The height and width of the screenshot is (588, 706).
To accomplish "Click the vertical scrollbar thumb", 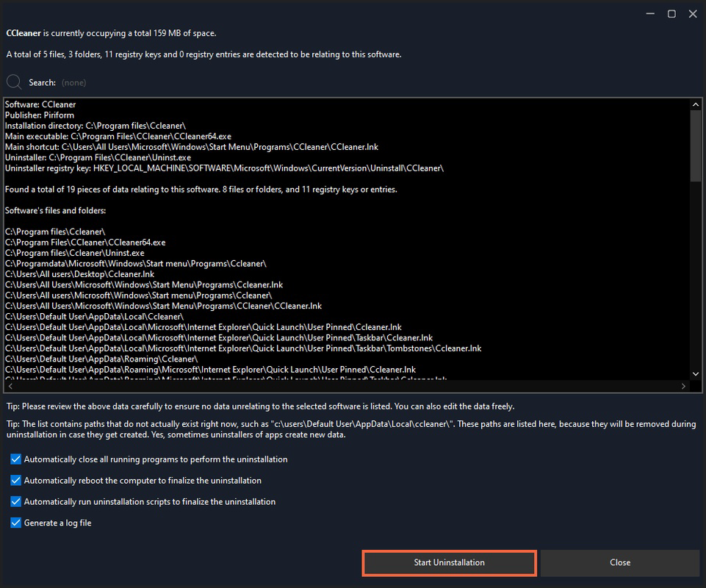I will 696,146.
